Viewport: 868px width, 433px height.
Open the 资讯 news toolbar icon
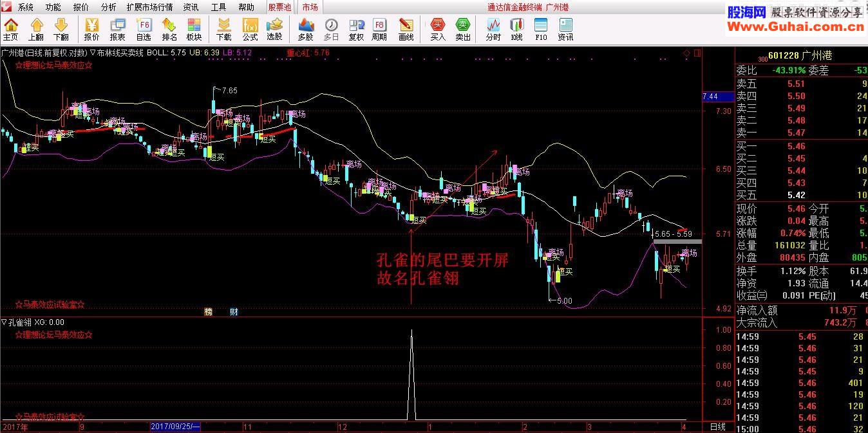pyautogui.click(x=565, y=29)
